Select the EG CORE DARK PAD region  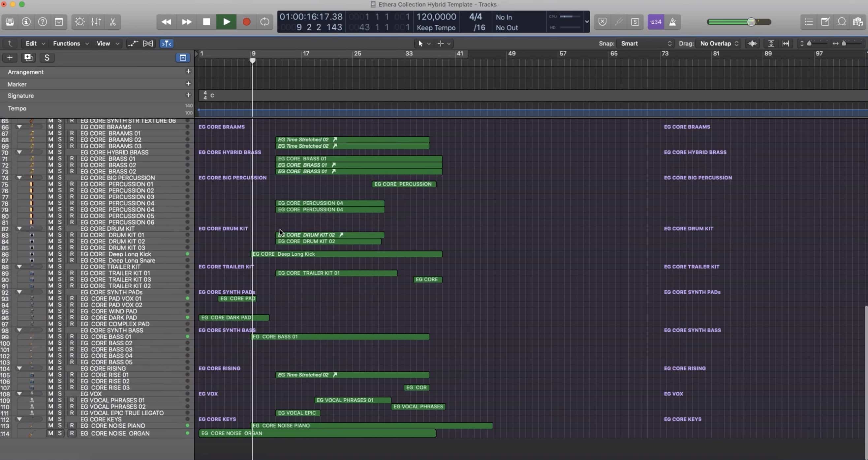click(234, 318)
